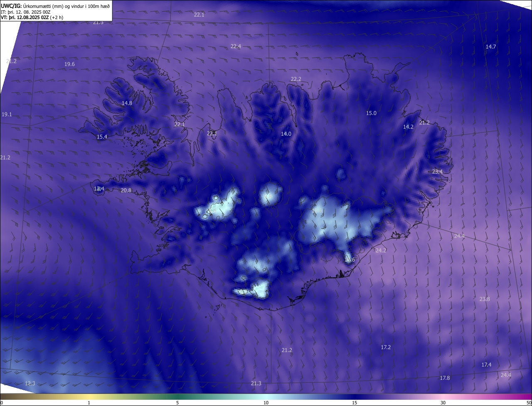Click the 22.4 value on the map
This screenshot has height=406, width=532.
[x=236, y=46]
